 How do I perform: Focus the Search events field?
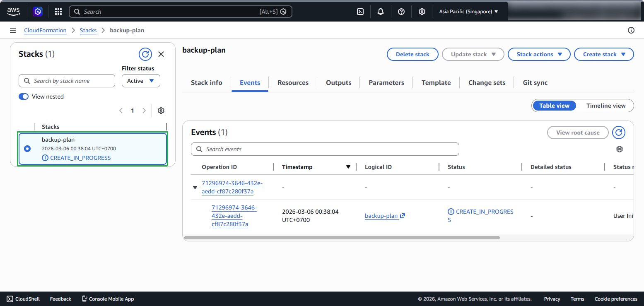[325, 149]
